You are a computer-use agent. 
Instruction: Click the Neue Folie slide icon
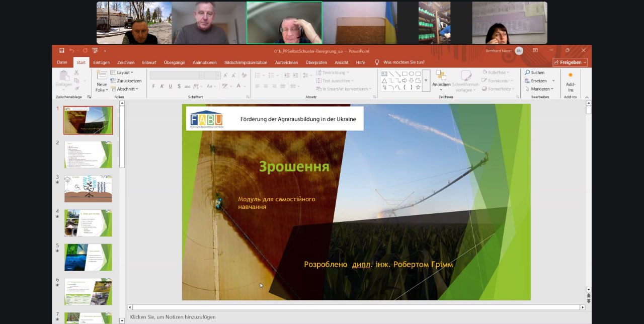pos(102,76)
